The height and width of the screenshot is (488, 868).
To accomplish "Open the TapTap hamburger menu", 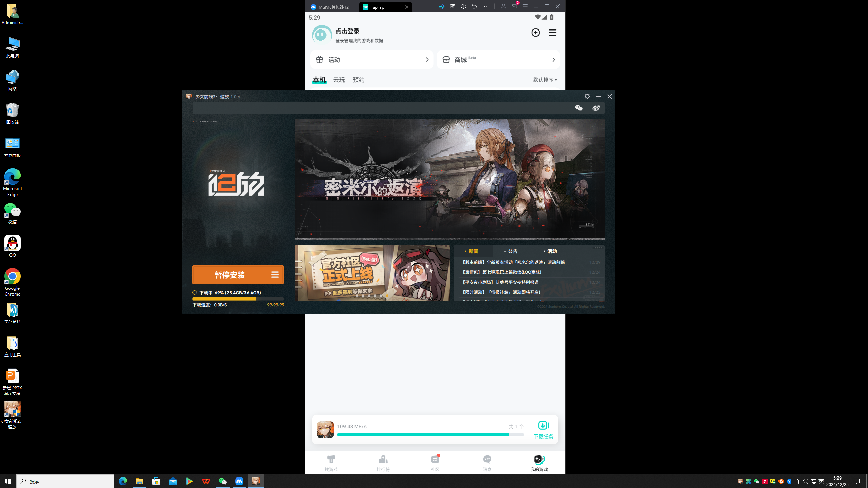I will (x=553, y=33).
